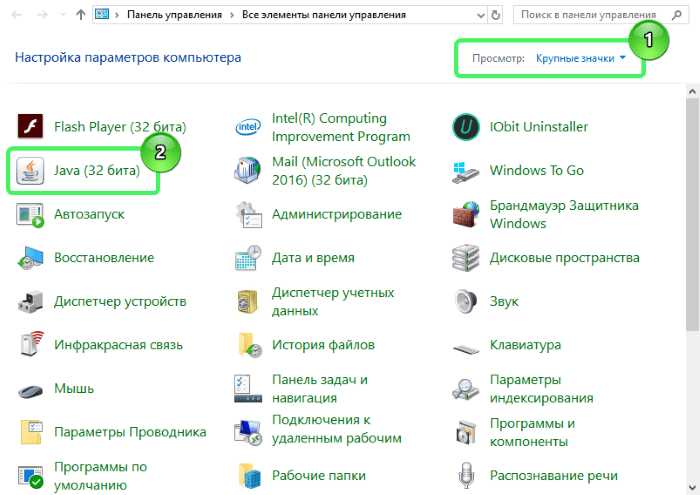Go back with the Back arrow

tap(17, 15)
